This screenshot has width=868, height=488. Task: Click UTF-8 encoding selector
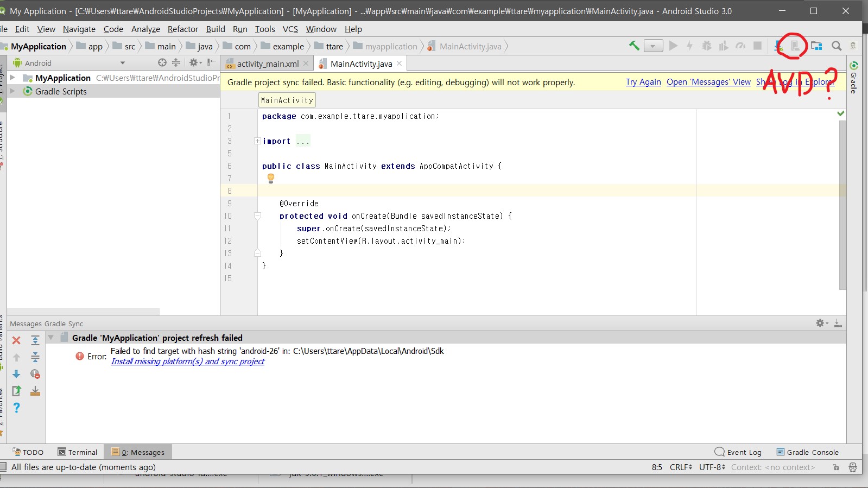(712, 467)
